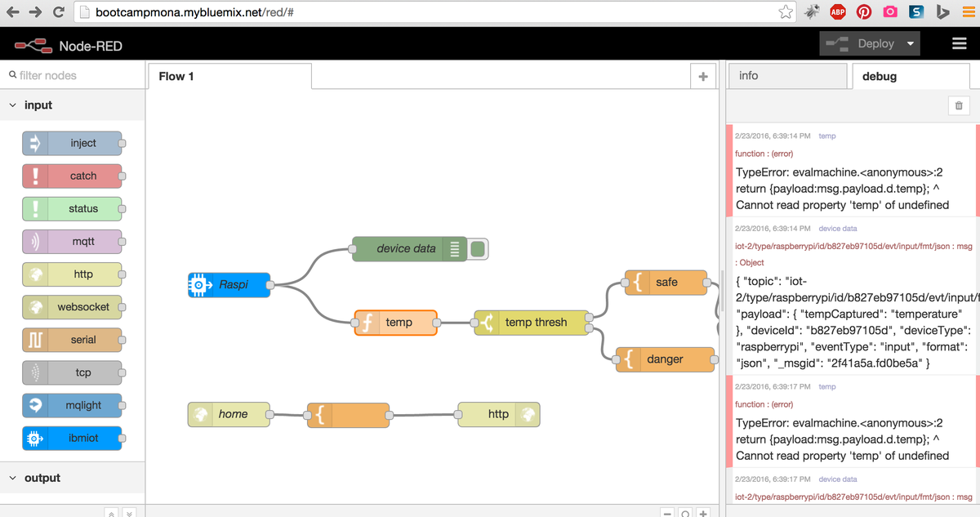Select the mqtt input node
980x517 pixels.
tap(72, 241)
